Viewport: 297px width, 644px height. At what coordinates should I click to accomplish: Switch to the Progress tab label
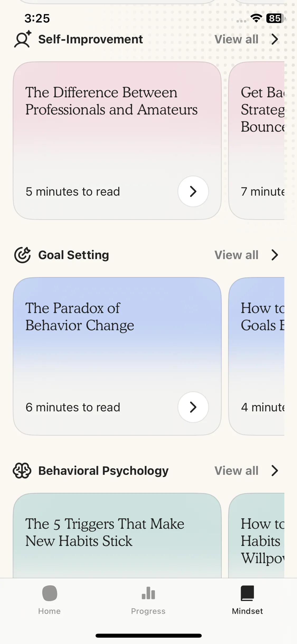(148, 611)
